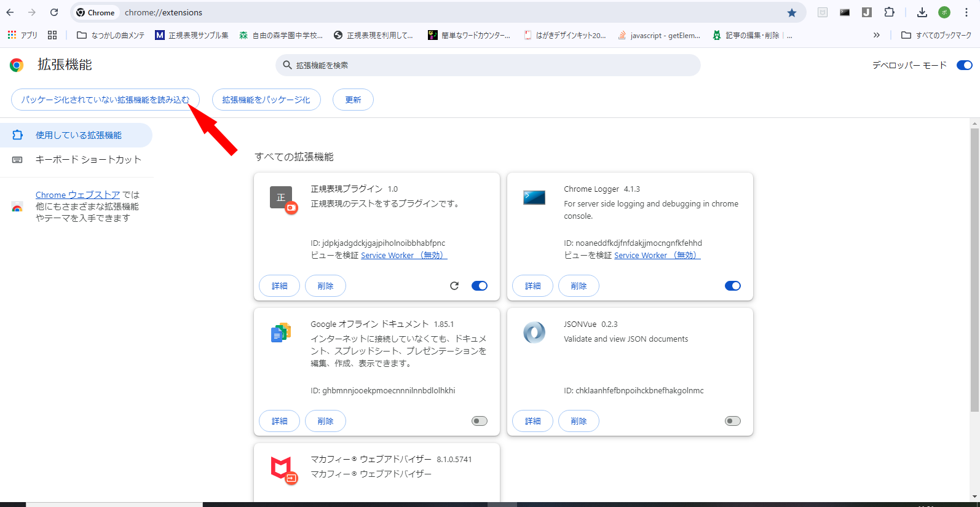
Task: Click パッケージ化されていない拡張機能を読み込む
Action: [x=105, y=100]
